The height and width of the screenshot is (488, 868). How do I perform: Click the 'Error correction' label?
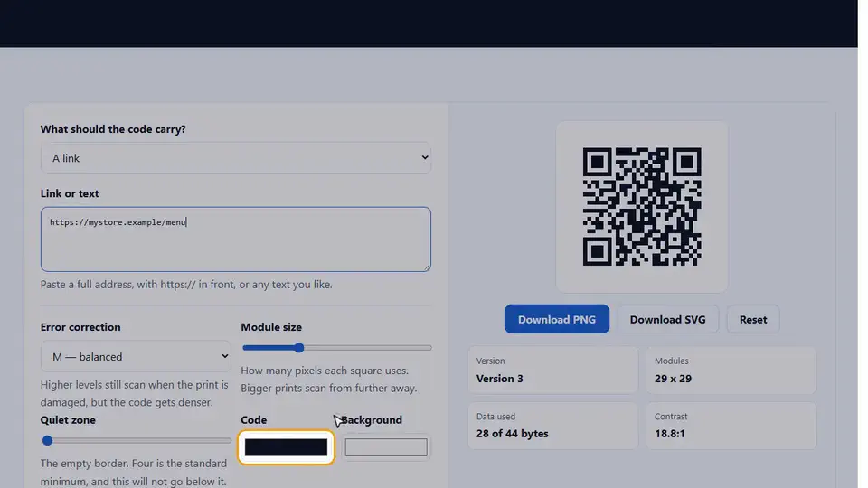pos(80,327)
